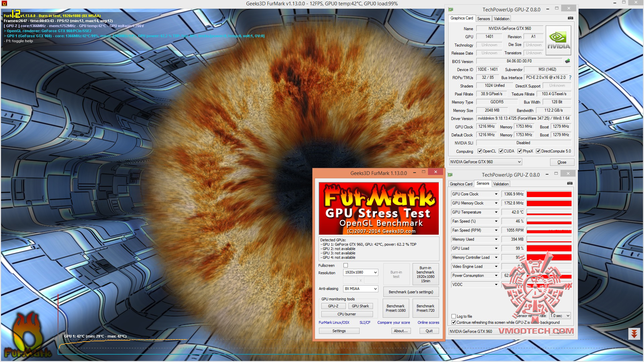This screenshot has width=644, height=362.
Task: Expand the GPU Core Clock sensor dropdown arrow
Action: [496, 194]
